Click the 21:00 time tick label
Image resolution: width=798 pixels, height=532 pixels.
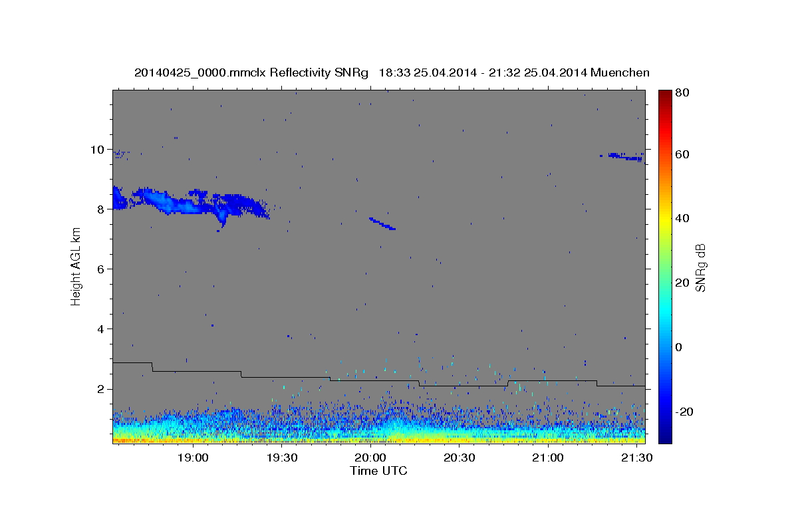click(547, 458)
